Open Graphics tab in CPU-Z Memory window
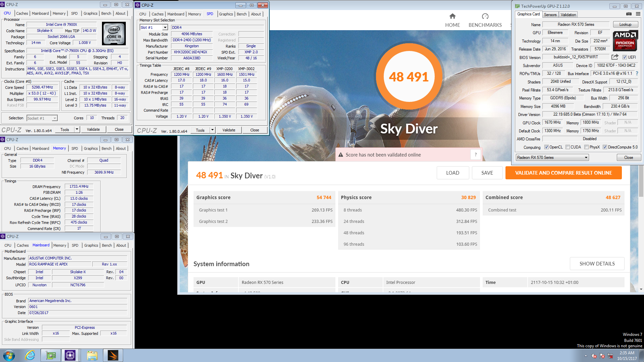This screenshot has width=644, height=362. click(x=91, y=148)
